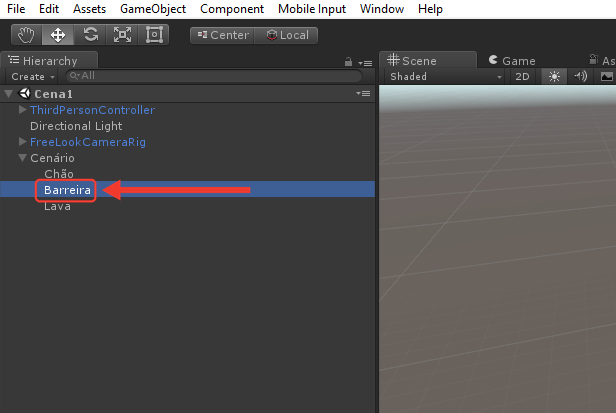
Task: Select FreeLookCameraRig object
Action: pos(88,142)
